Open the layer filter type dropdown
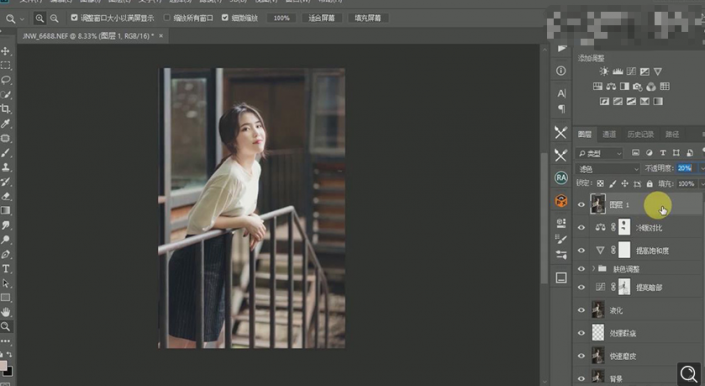This screenshot has height=386, width=705. coord(599,153)
